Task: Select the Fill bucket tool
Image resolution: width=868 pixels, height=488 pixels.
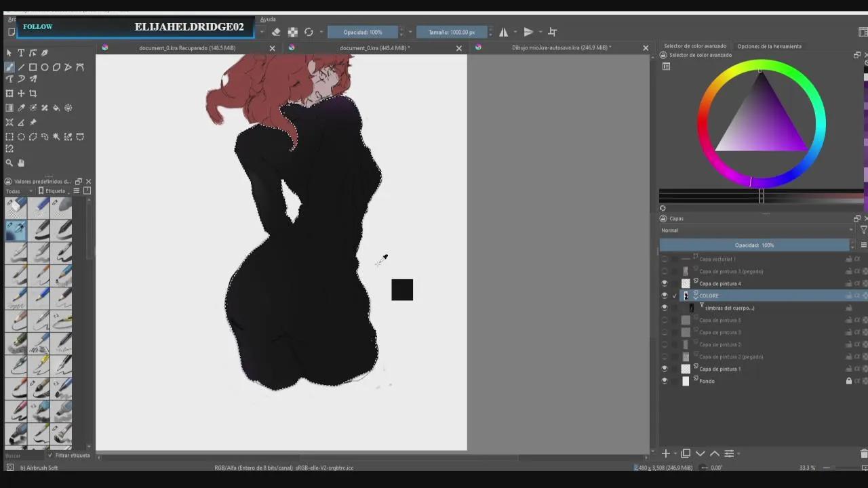Action: (x=56, y=108)
